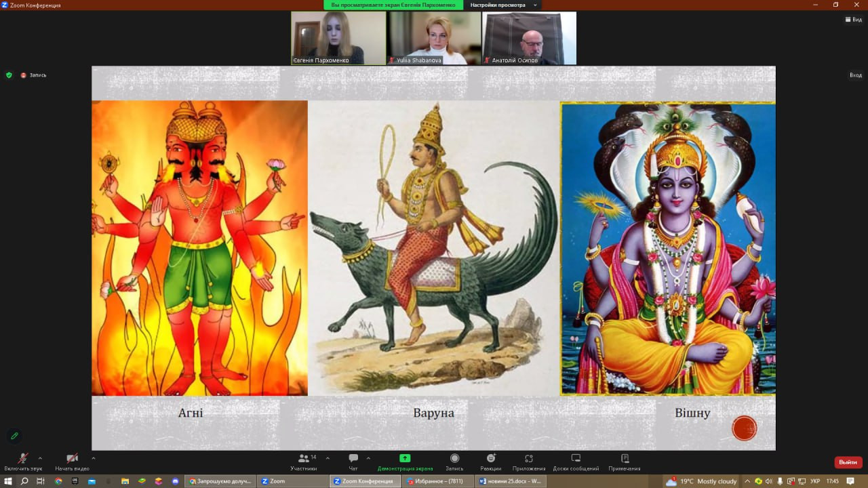Click the Вішну deity image on slide
This screenshot has width=868, height=488.
668,248
